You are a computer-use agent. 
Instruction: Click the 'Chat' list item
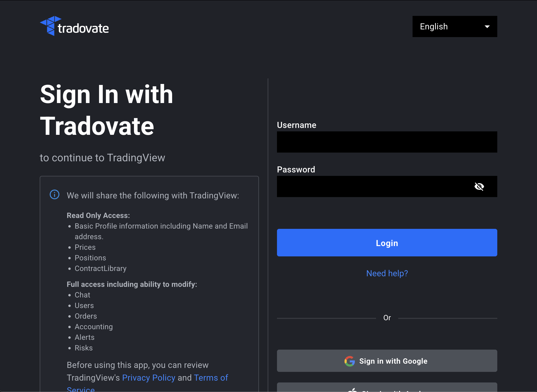(x=82, y=295)
